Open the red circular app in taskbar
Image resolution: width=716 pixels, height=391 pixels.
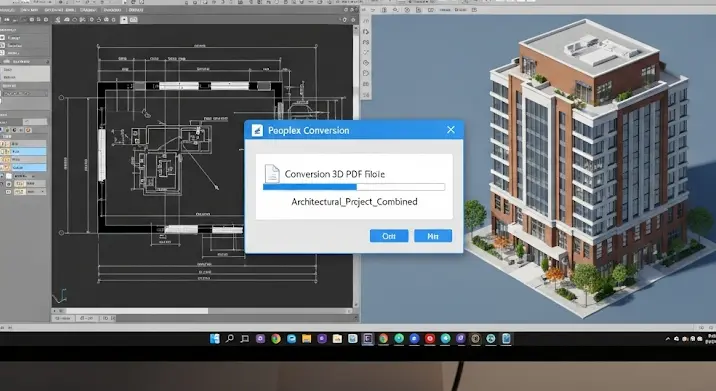pos(430,338)
